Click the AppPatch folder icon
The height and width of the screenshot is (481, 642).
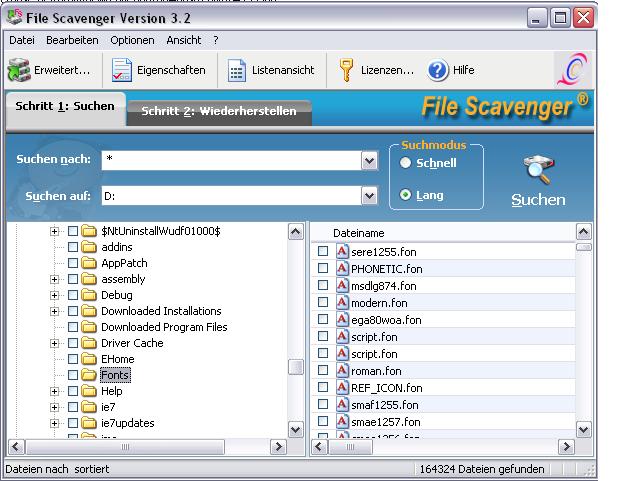[x=89, y=263]
